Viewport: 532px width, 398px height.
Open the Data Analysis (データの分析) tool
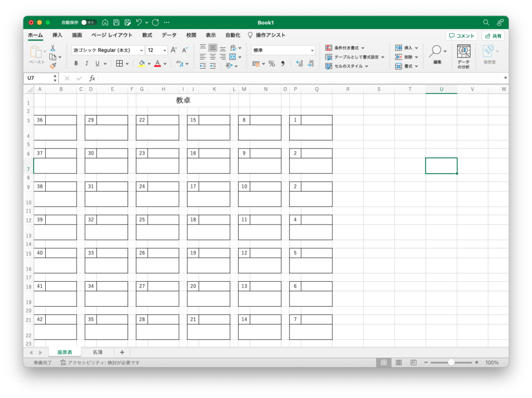463,56
